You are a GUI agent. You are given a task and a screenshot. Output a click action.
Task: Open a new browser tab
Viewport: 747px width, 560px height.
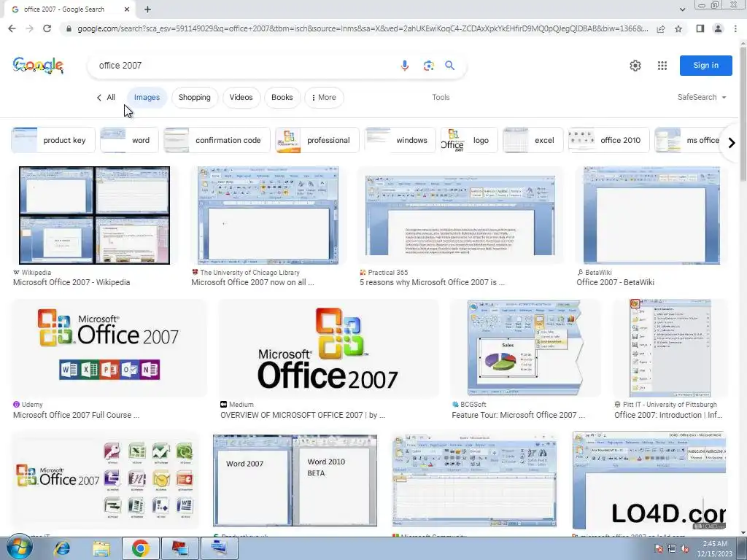coord(147,9)
